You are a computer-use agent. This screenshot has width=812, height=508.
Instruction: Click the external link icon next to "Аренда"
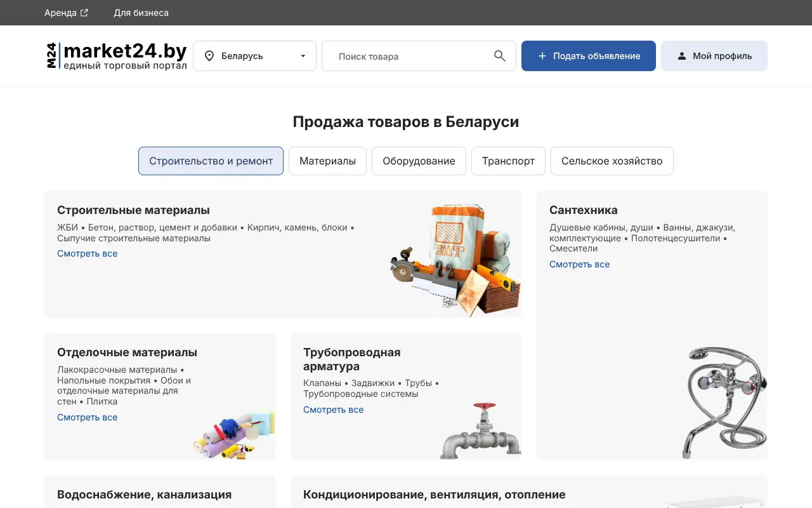click(84, 12)
